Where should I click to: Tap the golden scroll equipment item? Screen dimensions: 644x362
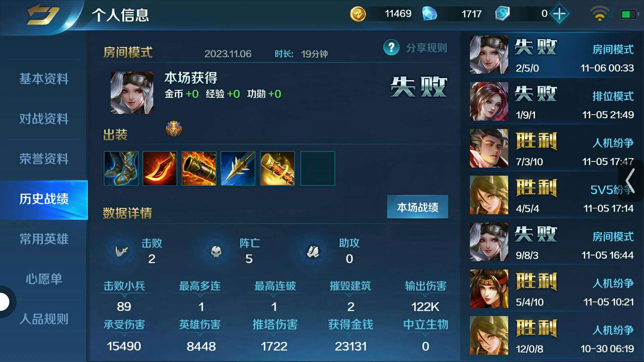277,168
